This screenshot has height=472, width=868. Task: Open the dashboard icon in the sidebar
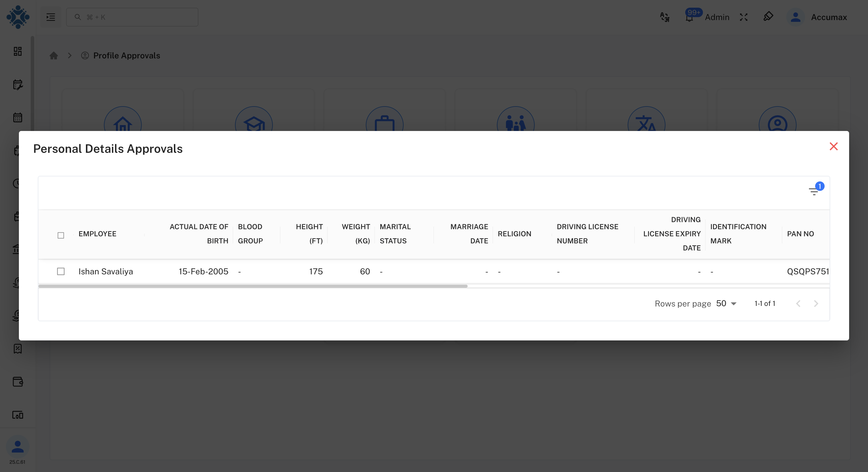(17, 52)
